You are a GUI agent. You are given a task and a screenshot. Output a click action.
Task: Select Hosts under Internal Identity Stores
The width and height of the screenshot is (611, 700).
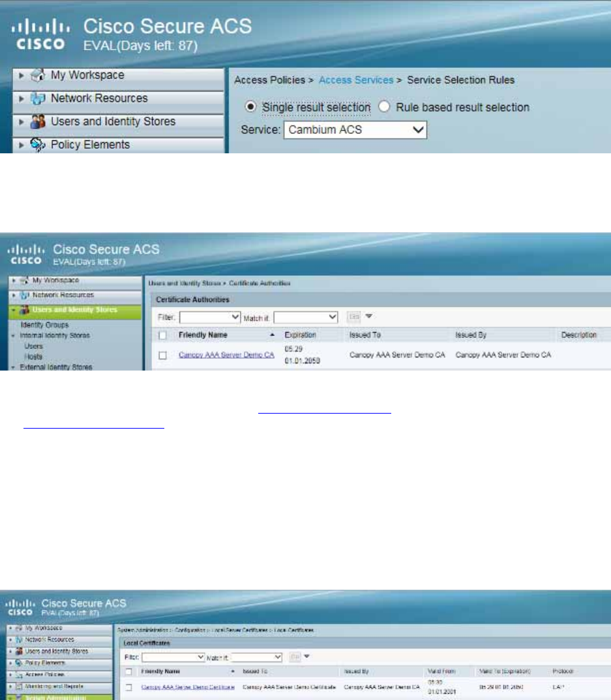coord(33,357)
